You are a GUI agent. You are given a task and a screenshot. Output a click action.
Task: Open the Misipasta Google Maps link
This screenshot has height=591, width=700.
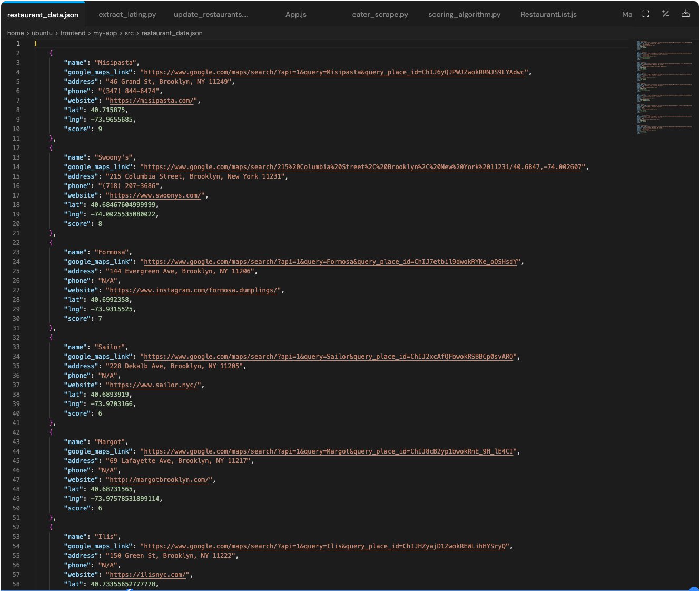point(334,72)
